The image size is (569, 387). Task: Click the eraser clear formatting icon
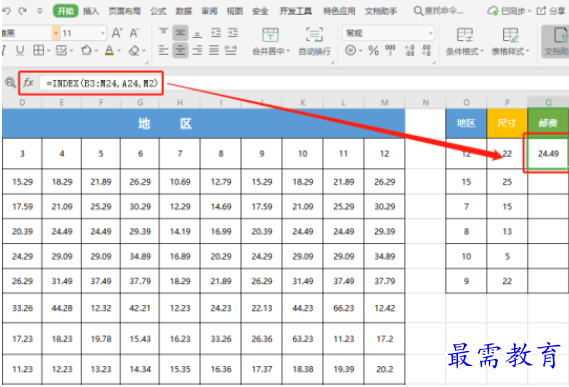click(x=134, y=50)
